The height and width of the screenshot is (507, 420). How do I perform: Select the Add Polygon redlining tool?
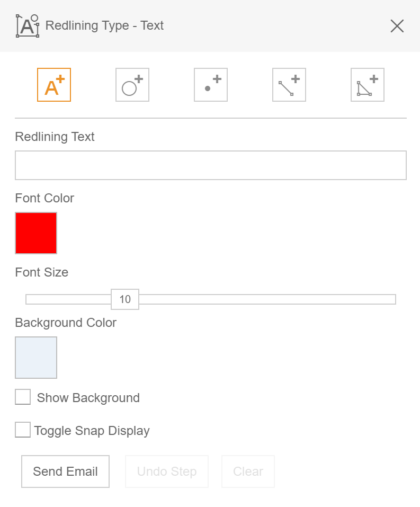point(367,85)
